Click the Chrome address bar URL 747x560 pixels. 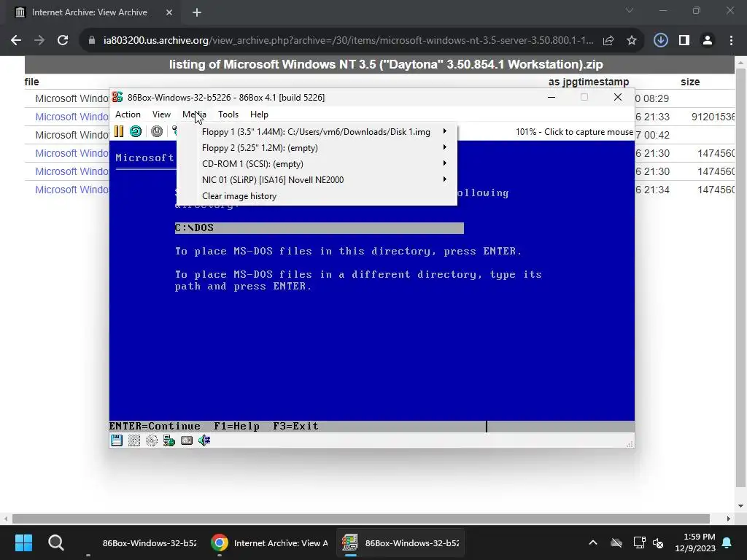[x=348, y=41]
